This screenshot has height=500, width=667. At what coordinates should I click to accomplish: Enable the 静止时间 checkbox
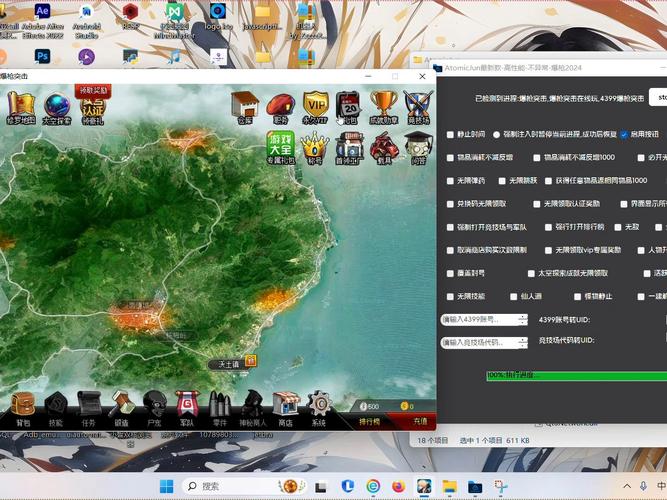click(x=450, y=134)
